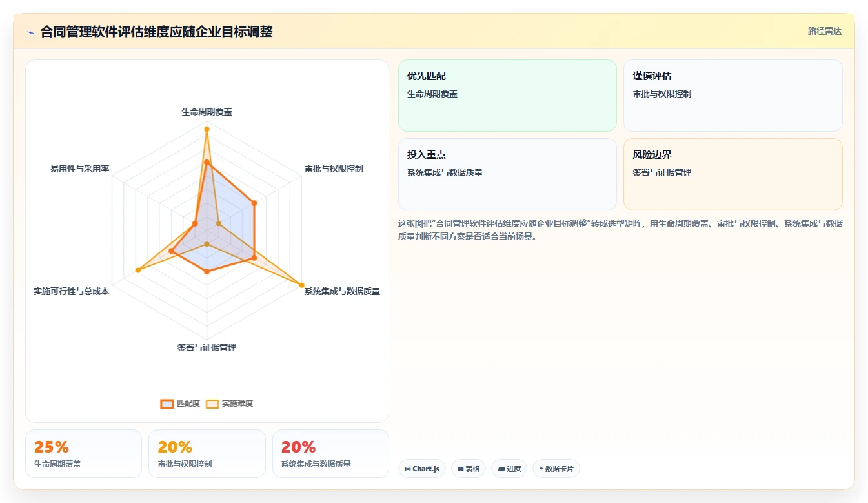This screenshot has height=503, width=868.
Task: Click the Chart.js tag chip
Action: coord(422,469)
